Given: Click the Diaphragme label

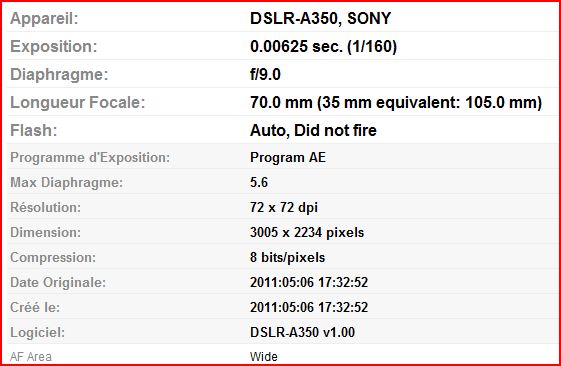Looking at the screenshot, I should point(59,75).
